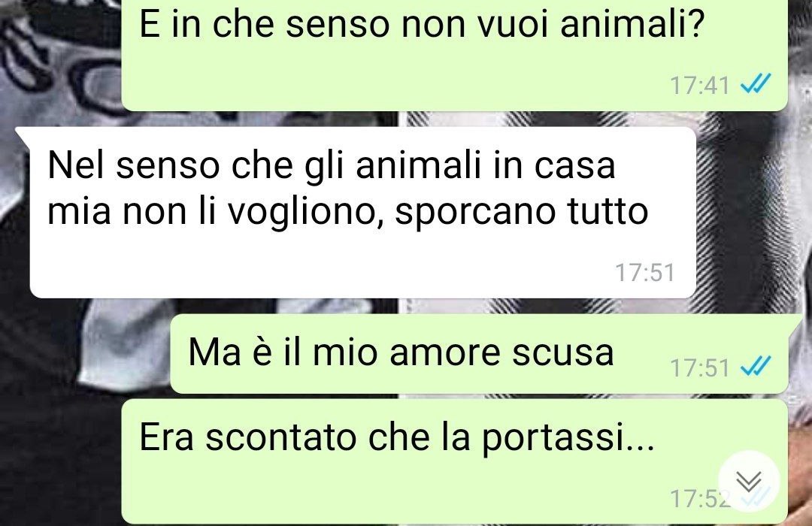Viewport: 812px width, 526px height.
Task: Click the 17:41 timestamp
Action: (700, 86)
